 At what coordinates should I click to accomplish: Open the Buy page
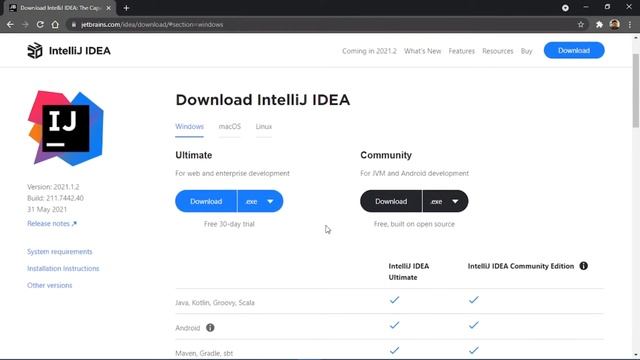point(526,51)
